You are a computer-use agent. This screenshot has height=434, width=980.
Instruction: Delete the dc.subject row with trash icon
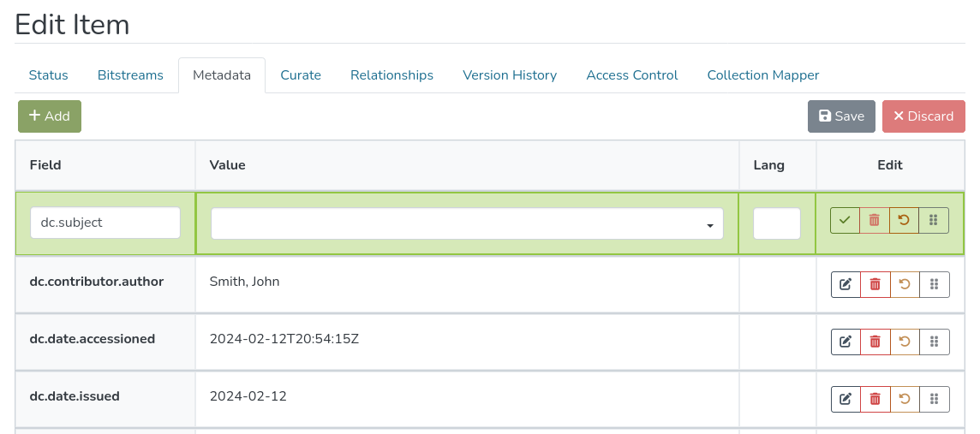[875, 220]
